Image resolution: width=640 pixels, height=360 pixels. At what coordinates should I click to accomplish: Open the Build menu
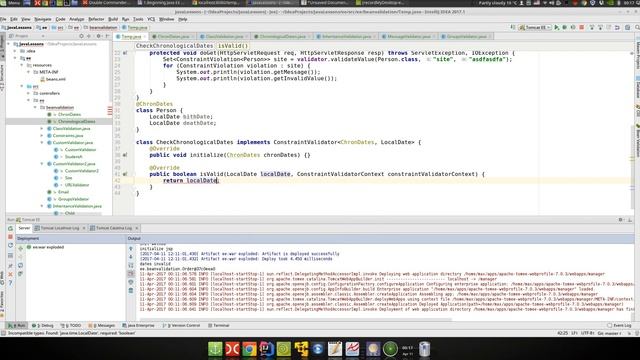click(x=113, y=19)
